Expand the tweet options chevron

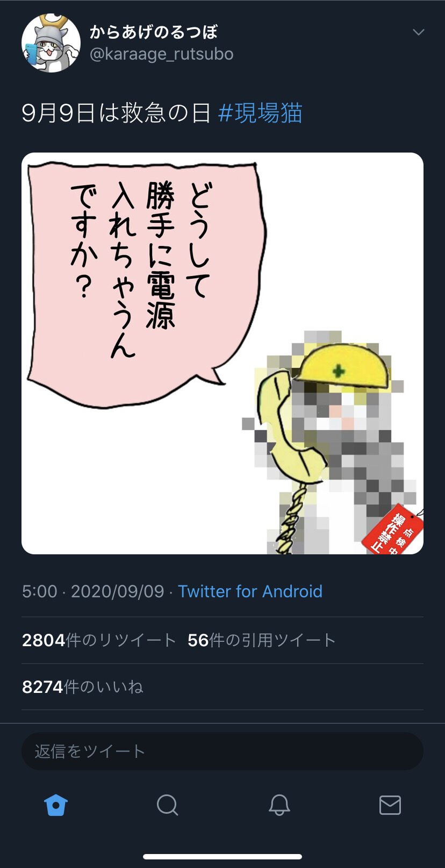418,32
